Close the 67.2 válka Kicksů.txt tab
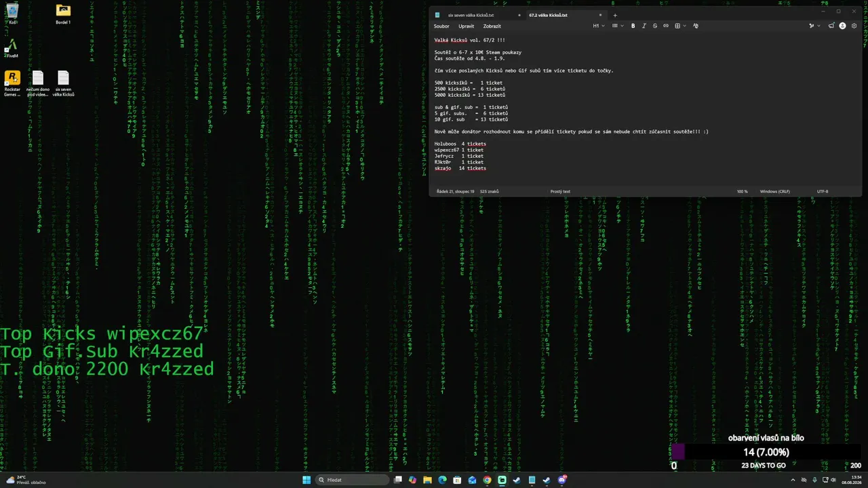The image size is (868, 488). [600, 15]
